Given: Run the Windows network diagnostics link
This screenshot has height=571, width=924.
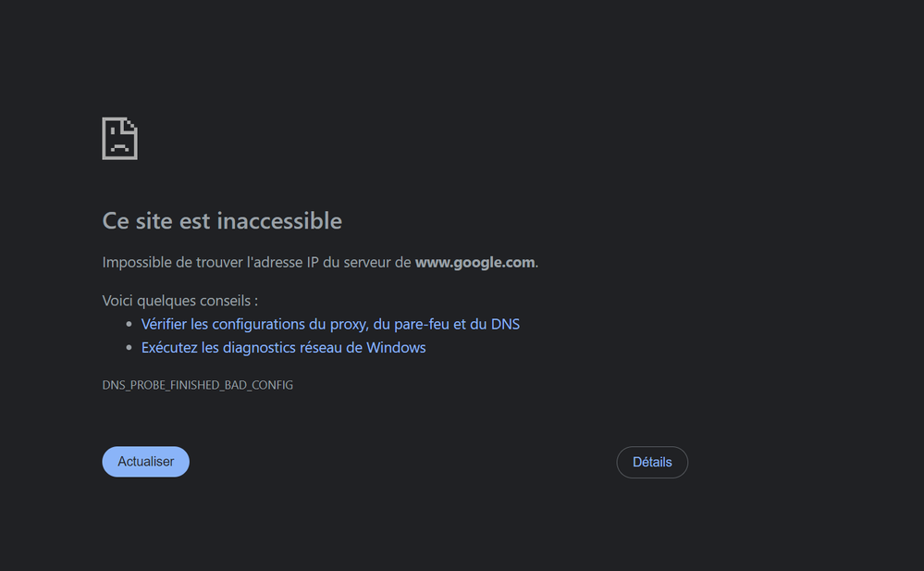Looking at the screenshot, I should [283, 348].
